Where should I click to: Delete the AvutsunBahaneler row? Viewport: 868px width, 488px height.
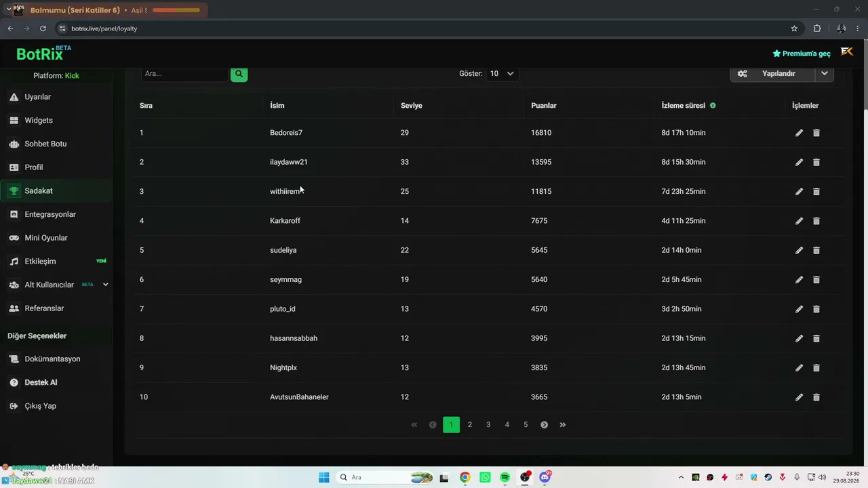[816, 397]
